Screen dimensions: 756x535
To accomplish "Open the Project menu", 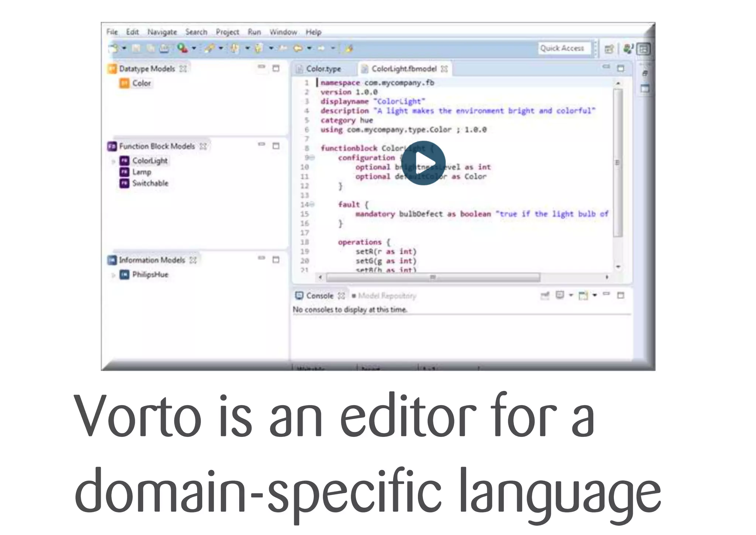I will pyautogui.click(x=227, y=33).
